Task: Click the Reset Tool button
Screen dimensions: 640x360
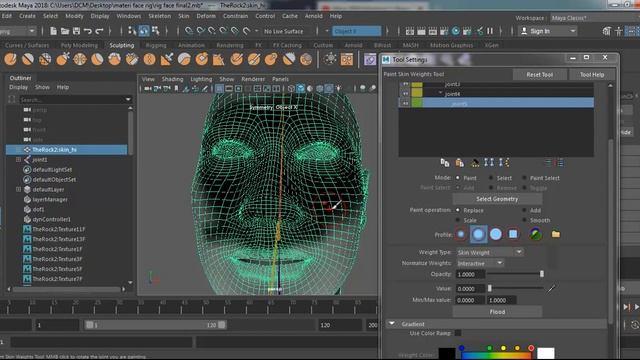Action: 540,75
